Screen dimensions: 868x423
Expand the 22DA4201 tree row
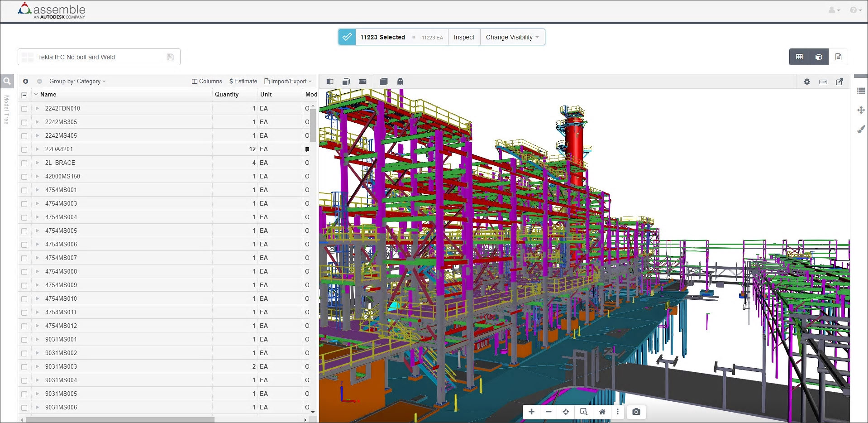(x=37, y=149)
